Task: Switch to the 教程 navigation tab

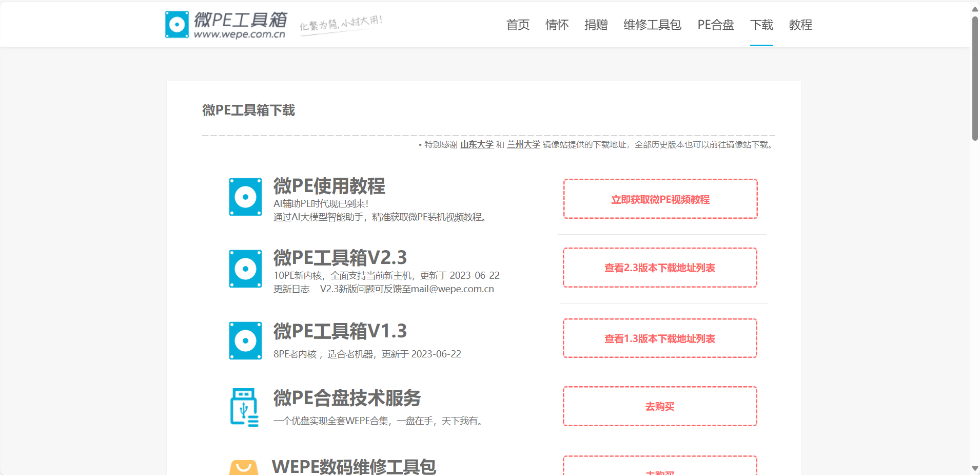Action: (x=800, y=25)
